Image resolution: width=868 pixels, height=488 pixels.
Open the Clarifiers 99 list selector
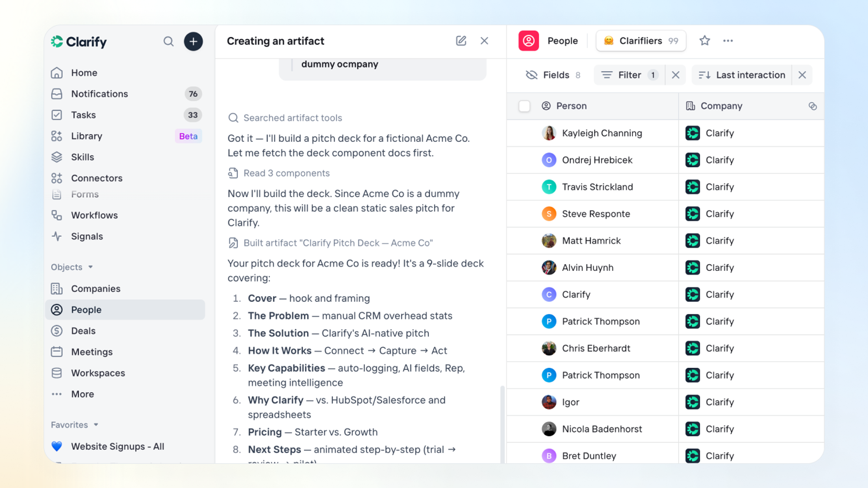click(x=641, y=41)
